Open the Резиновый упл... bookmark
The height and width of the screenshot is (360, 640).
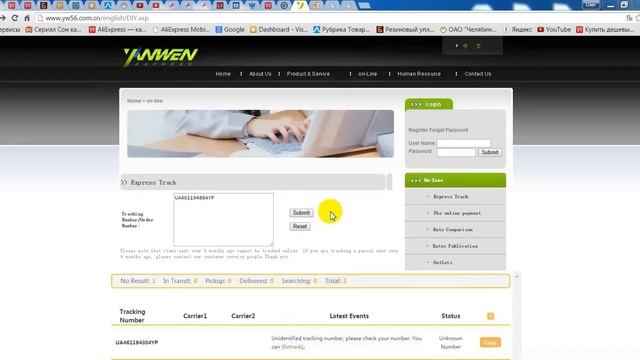[405, 29]
